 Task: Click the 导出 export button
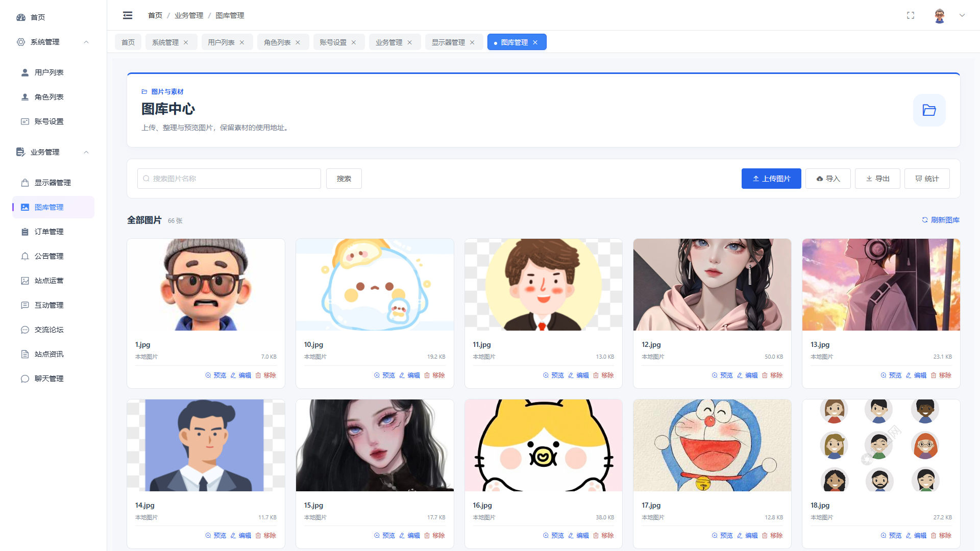(x=877, y=179)
